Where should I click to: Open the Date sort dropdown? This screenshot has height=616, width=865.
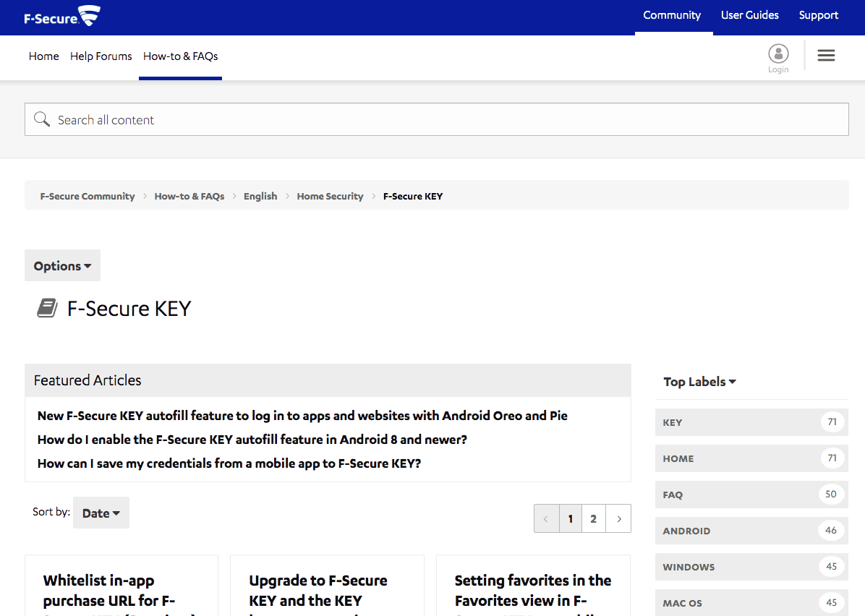101,513
